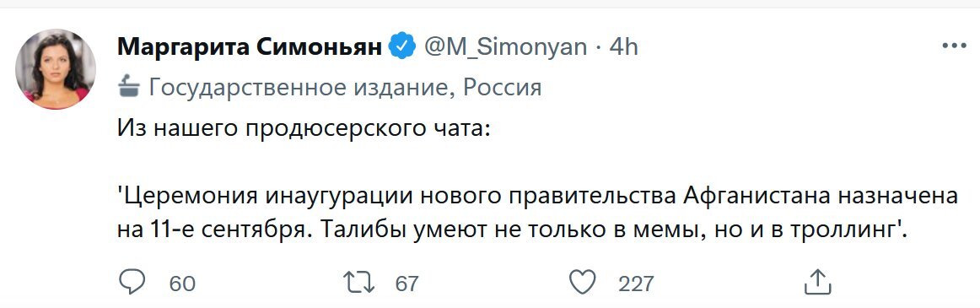Screen dimensions: 980x308
Task: Click the line 'Из нашего продюсерского чата:'
Action: [305, 130]
